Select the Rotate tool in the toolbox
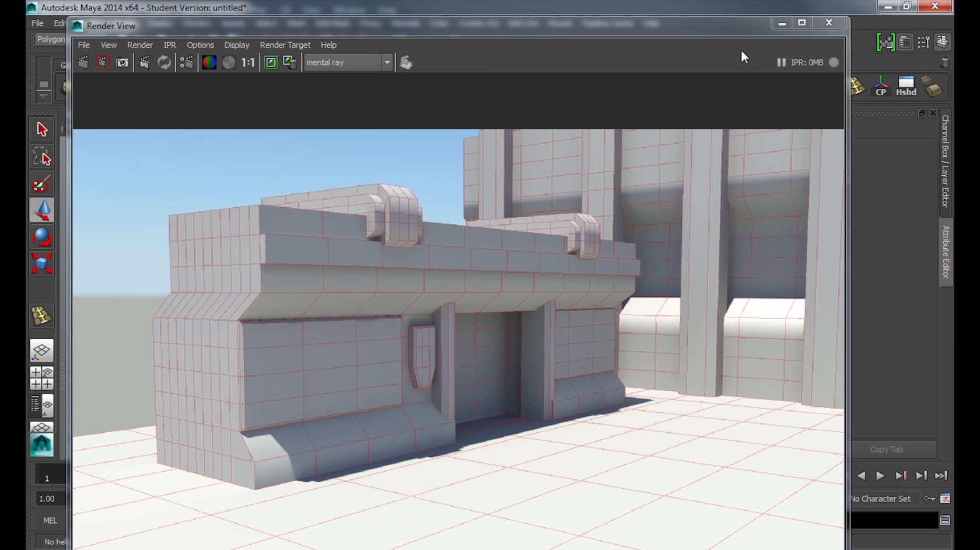Image resolution: width=980 pixels, height=550 pixels. (41, 238)
